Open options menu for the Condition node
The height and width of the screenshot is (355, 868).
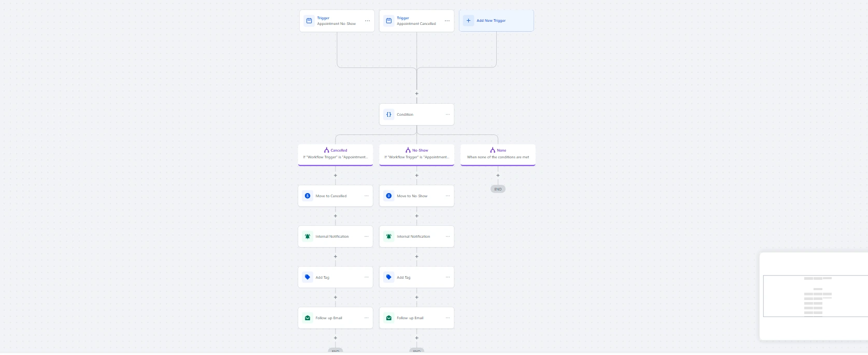447,115
